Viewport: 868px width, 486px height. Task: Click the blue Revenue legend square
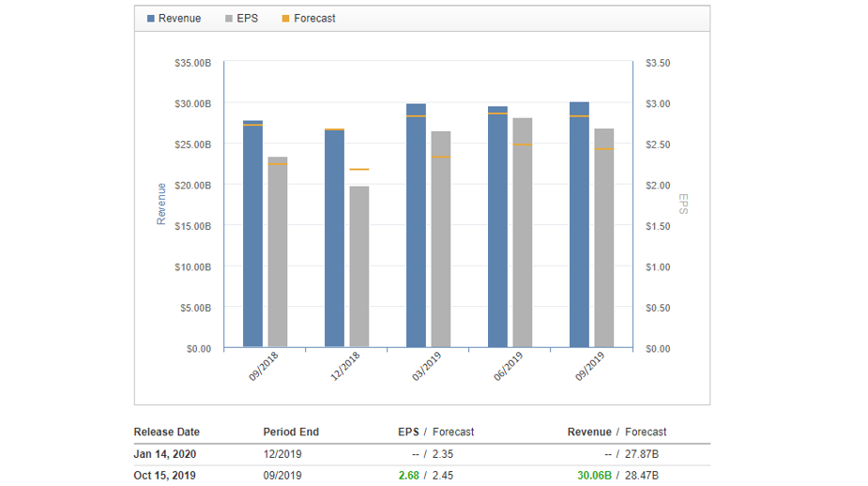(x=151, y=19)
